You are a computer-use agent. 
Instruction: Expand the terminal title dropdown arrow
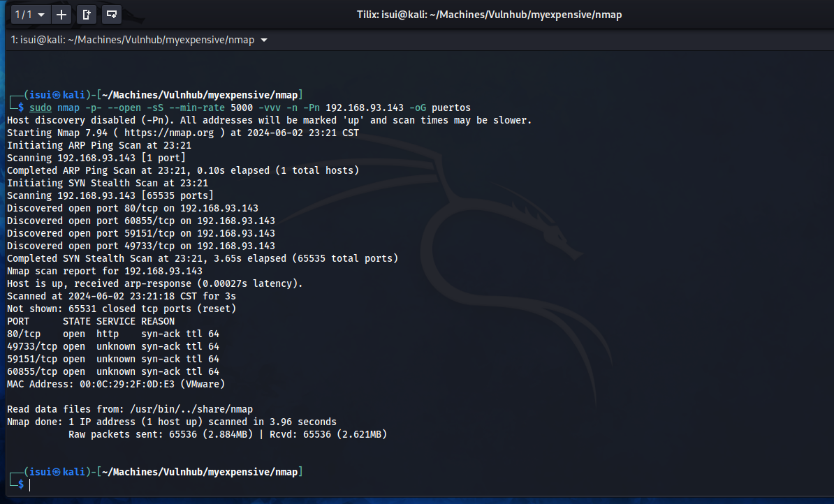[x=263, y=40]
